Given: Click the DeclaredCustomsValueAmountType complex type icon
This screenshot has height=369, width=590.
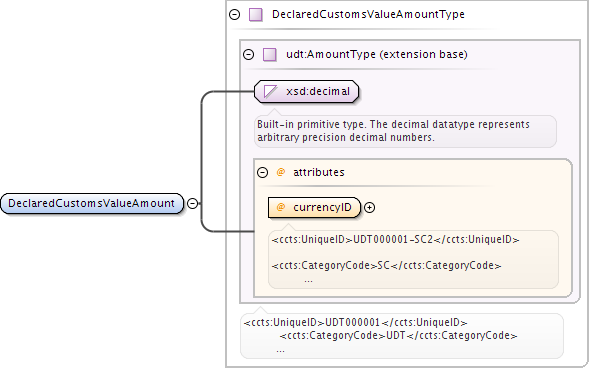Looking at the screenshot, I should click(255, 15).
